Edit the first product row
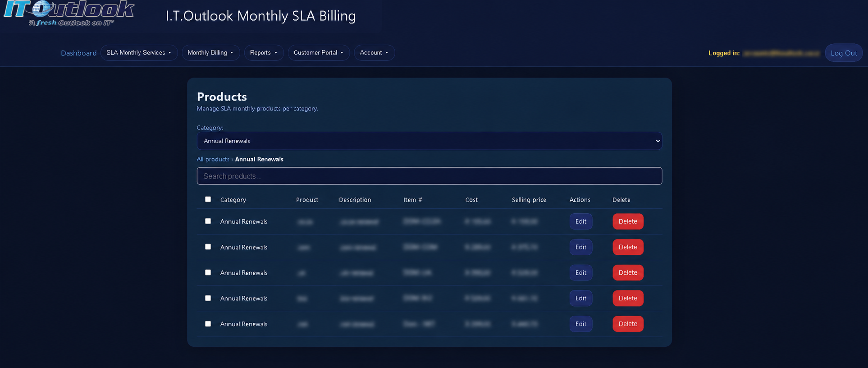This screenshot has height=368, width=868. pyautogui.click(x=581, y=221)
